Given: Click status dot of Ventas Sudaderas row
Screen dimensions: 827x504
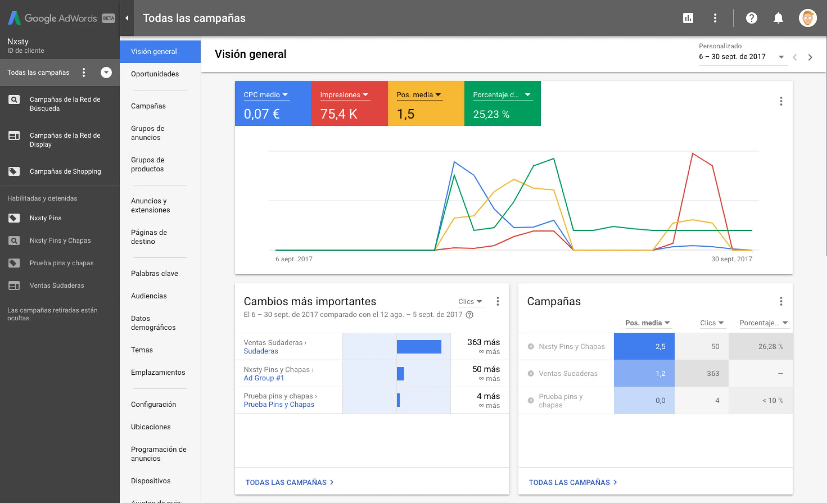Looking at the screenshot, I should pyautogui.click(x=531, y=373).
